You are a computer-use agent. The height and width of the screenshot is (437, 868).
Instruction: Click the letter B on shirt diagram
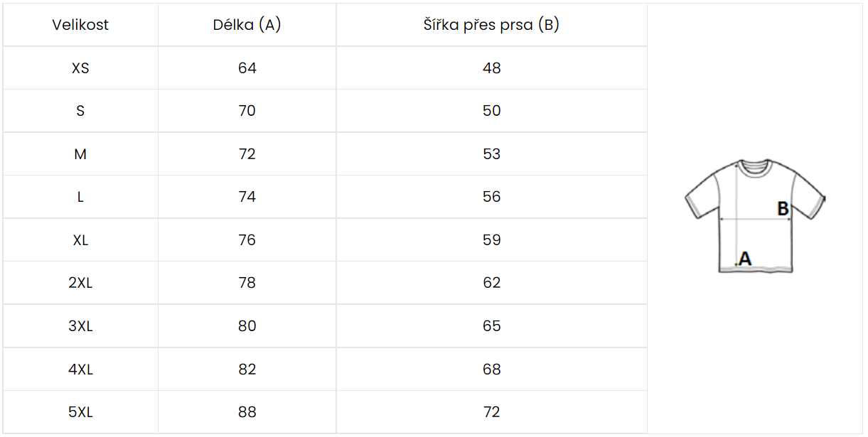783,209
